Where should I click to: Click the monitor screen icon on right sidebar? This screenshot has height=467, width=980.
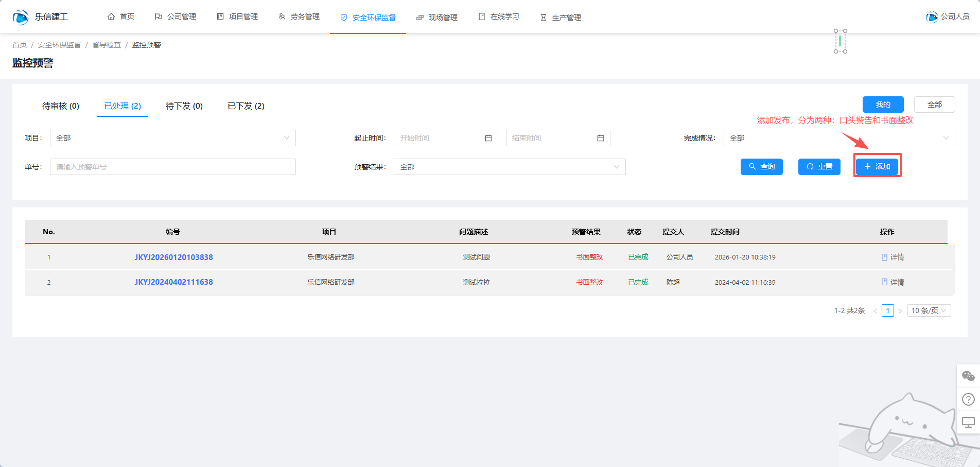point(968,423)
